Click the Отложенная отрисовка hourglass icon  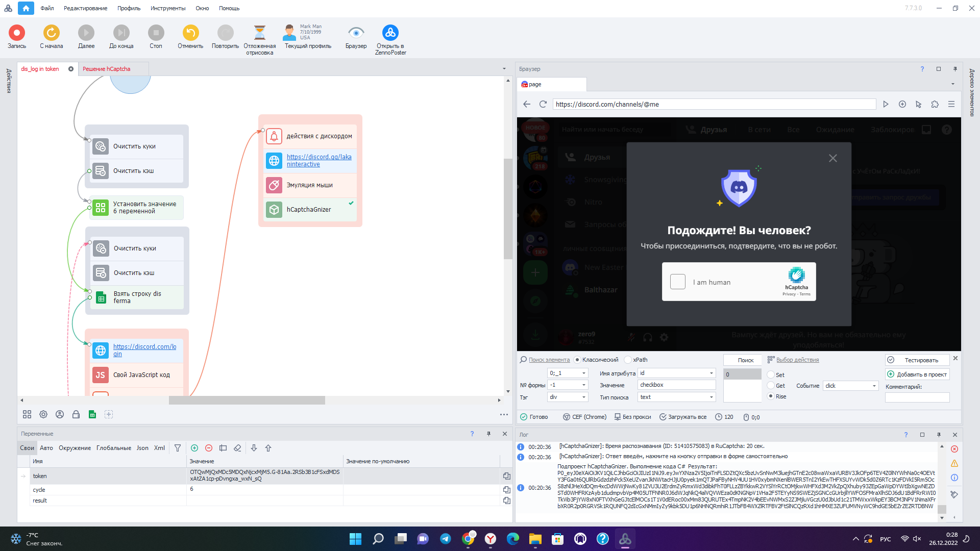tap(260, 33)
